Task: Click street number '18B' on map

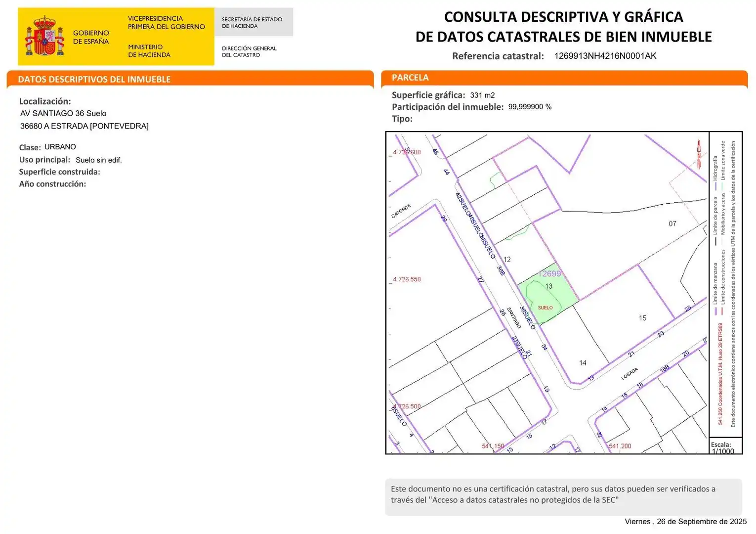Action: (665, 369)
